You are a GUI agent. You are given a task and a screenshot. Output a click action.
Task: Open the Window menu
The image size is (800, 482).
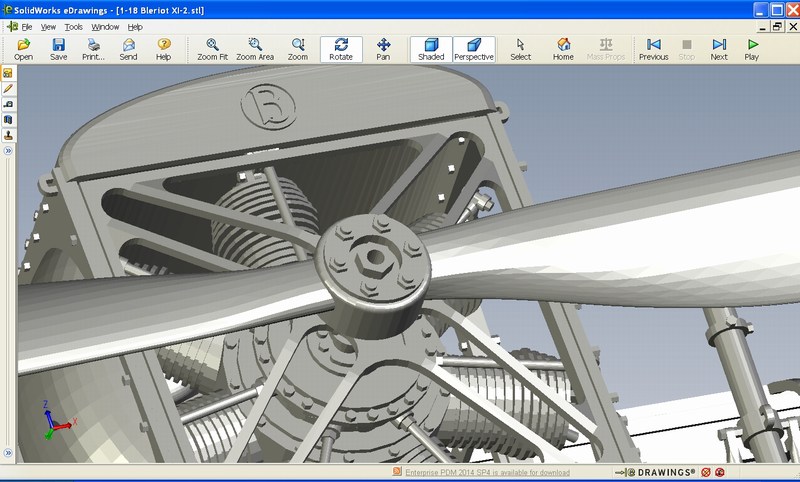point(105,27)
